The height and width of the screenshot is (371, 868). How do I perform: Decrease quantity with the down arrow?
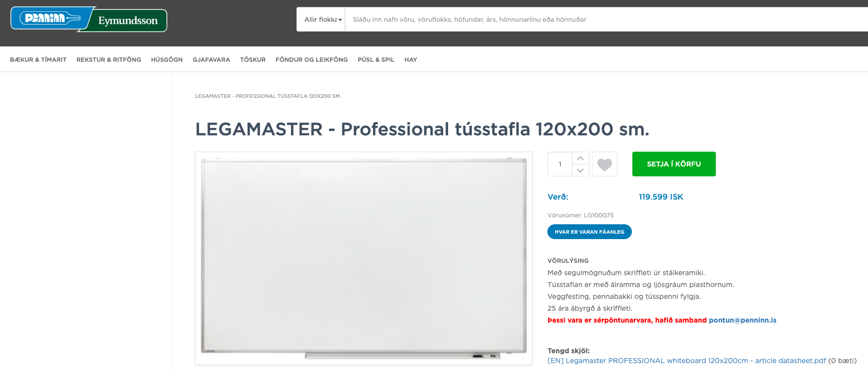point(580,170)
